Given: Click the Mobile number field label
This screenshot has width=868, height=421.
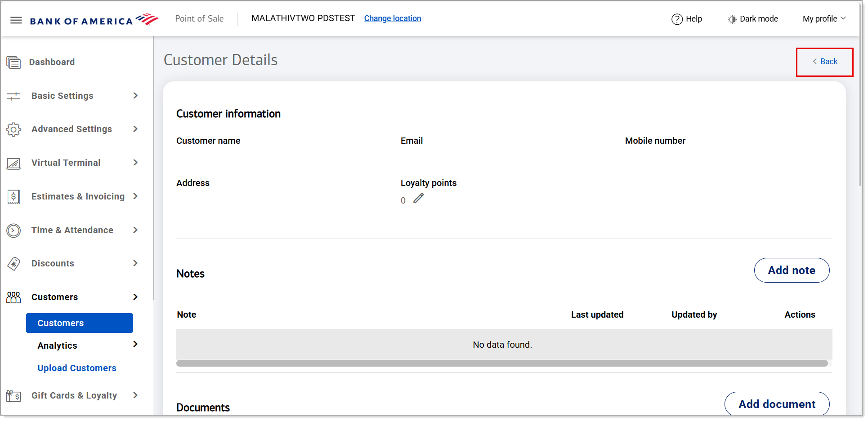Looking at the screenshot, I should click(655, 141).
